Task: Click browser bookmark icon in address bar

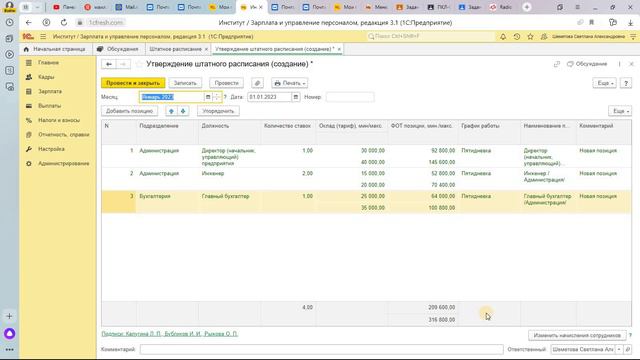Action: pyautogui.click(x=591, y=22)
